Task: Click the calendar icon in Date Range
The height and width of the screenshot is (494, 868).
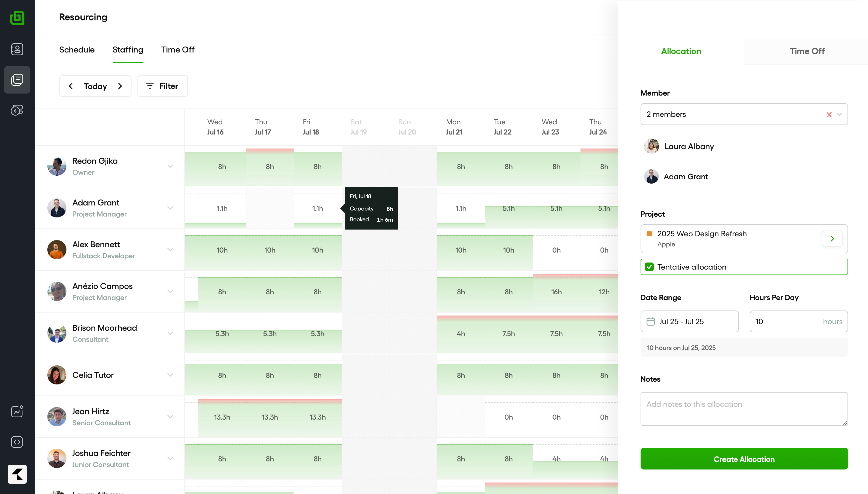Action: pos(650,321)
